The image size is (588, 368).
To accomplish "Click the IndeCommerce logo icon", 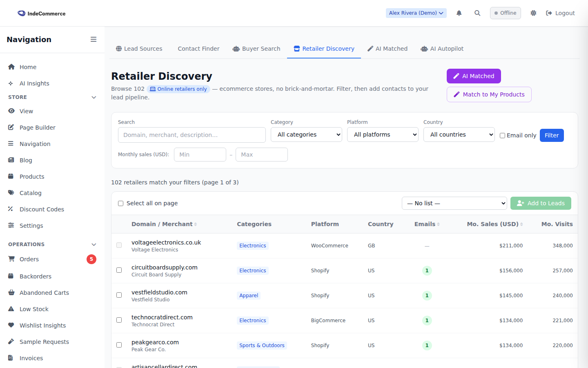I will pyautogui.click(x=21, y=13).
